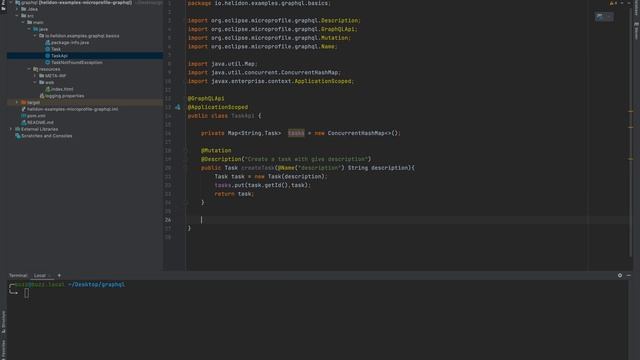Click the bean gutter icon beside @ApplicationScoped
This screenshot has width=640, height=360.
pos(178,107)
